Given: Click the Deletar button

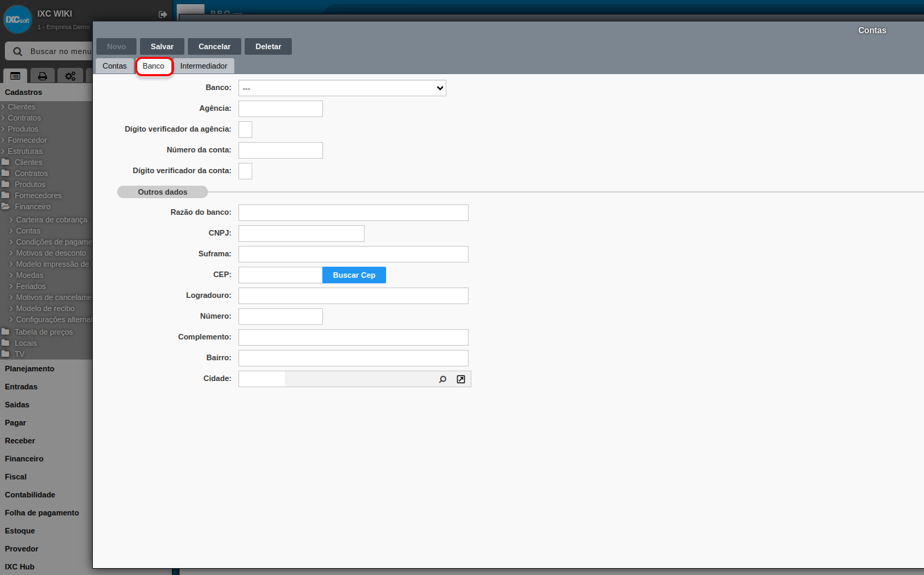Looking at the screenshot, I should coord(268,46).
